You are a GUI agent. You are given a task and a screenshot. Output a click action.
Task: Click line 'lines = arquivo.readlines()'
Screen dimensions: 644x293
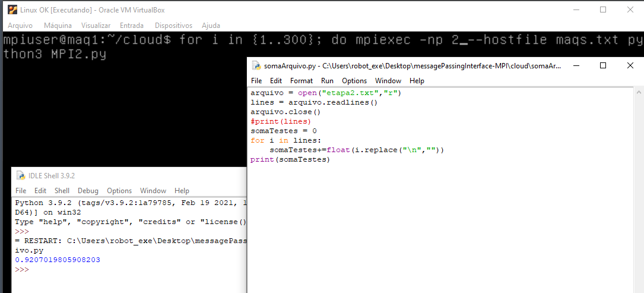coord(314,102)
